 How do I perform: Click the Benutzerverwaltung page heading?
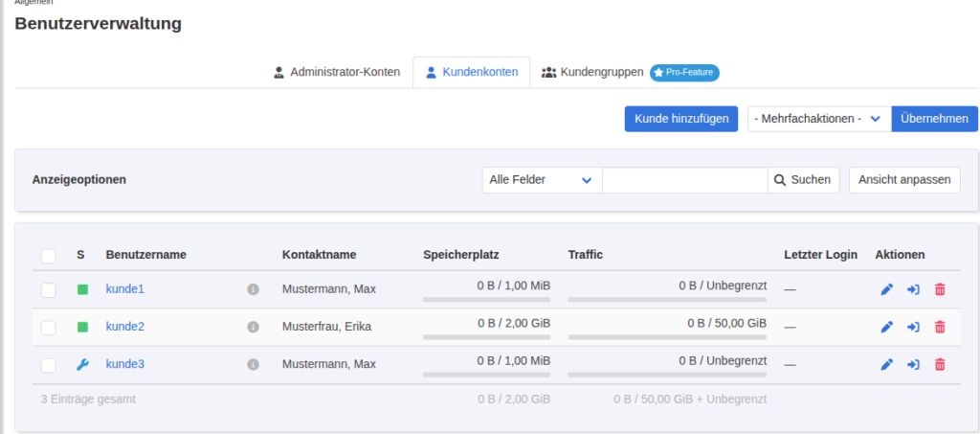coord(99,24)
